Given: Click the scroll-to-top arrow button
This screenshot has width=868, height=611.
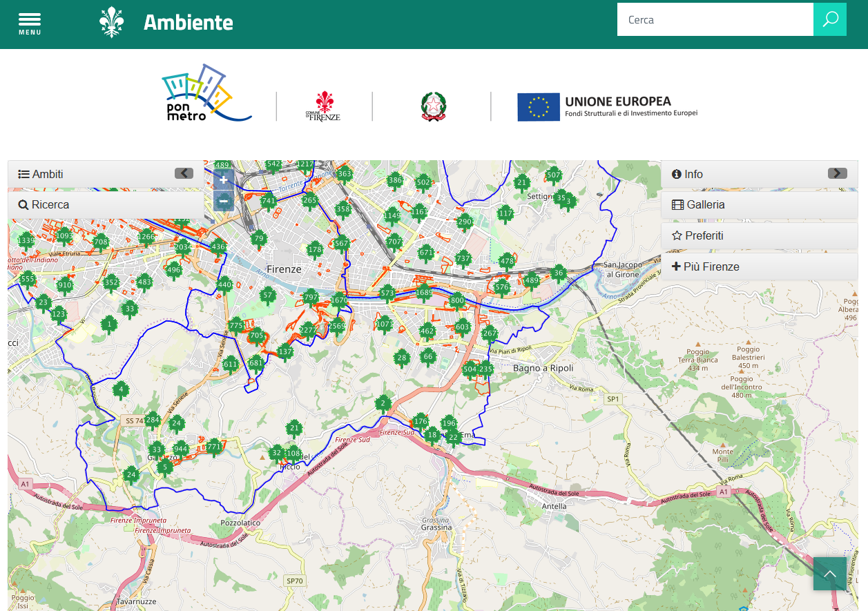Looking at the screenshot, I should coord(829,574).
